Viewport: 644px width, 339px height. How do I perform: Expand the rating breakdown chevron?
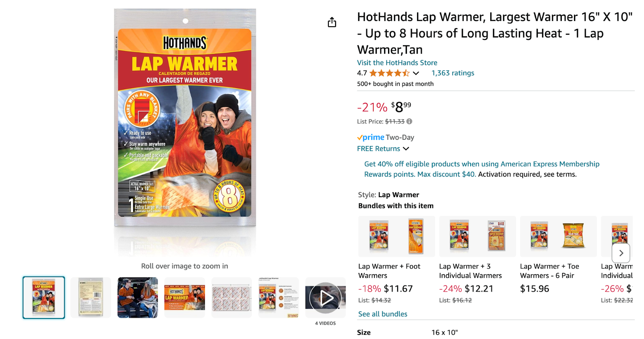pos(416,73)
